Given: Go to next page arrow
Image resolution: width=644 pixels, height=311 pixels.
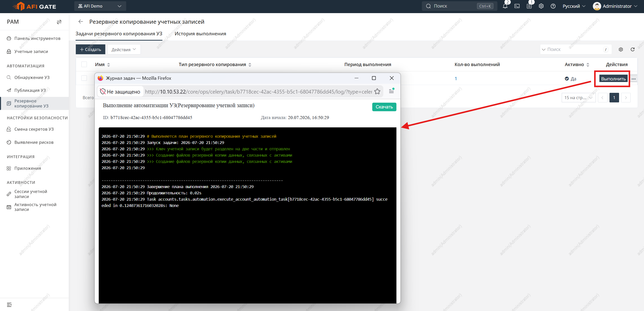Looking at the screenshot, I should coord(626,98).
